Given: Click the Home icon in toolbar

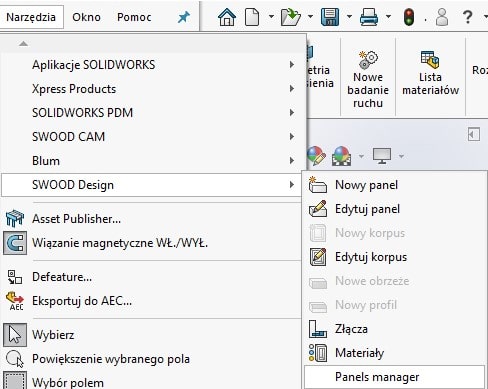Looking at the screenshot, I should [x=227, y=17].
